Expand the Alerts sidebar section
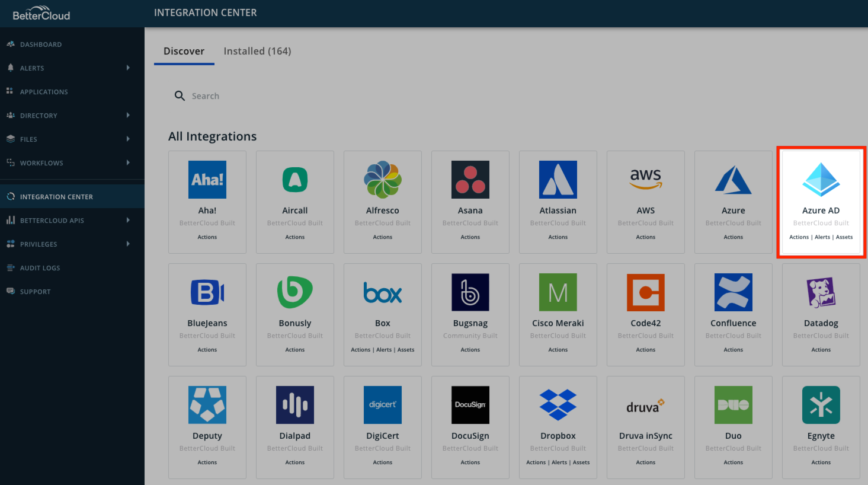Viewport: 868px width, 485px height. [128, 68]
